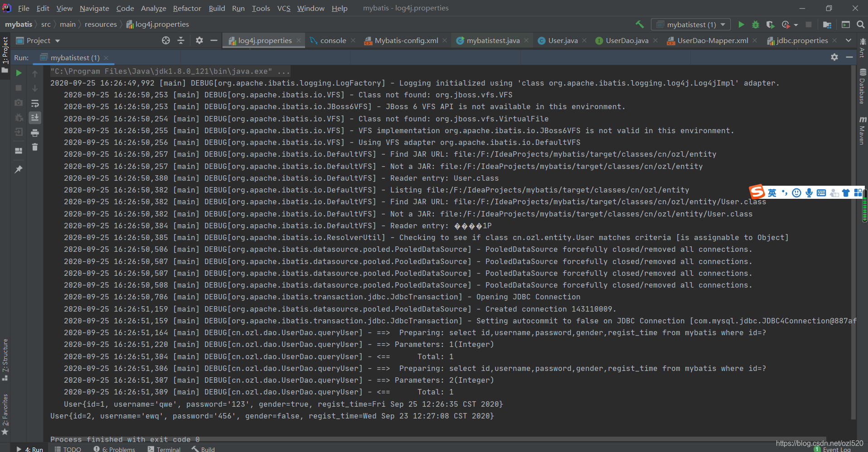Click the Restore Layout icon in the Run panel
868x452 pixels.
coord(19,151)
